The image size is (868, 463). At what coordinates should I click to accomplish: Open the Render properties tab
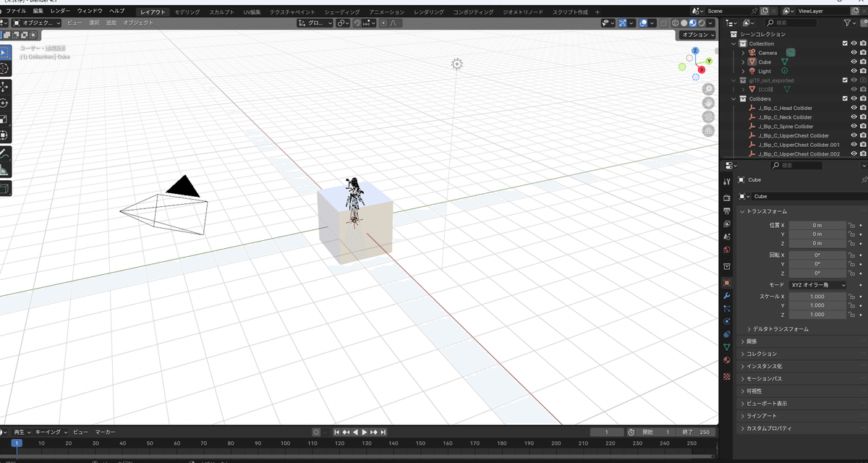727,197
